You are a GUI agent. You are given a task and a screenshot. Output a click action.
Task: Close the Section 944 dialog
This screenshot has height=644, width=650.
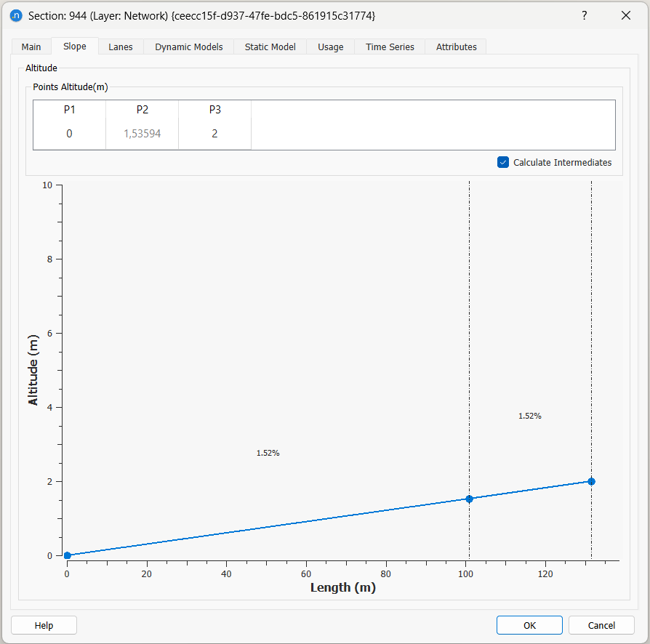pos(625,15)
